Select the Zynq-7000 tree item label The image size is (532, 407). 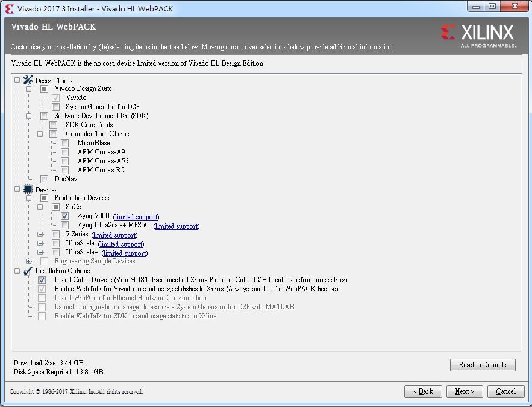[x=93, y=216]
